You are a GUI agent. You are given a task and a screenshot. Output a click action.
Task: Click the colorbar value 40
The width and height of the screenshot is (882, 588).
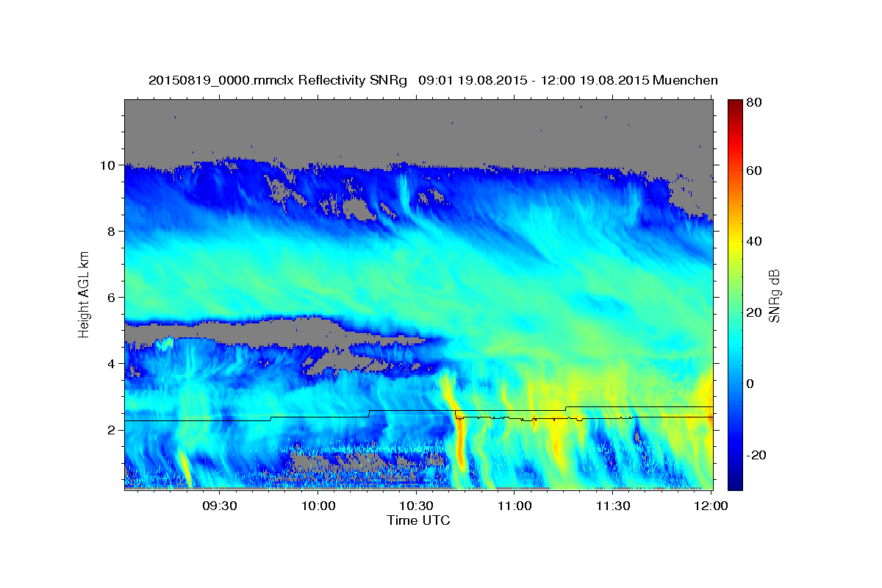753,241
